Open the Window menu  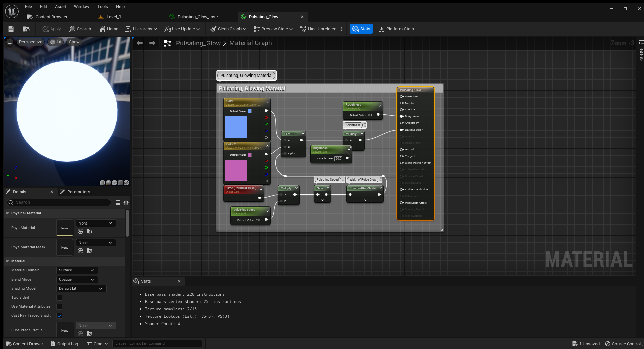coord(82,6)
